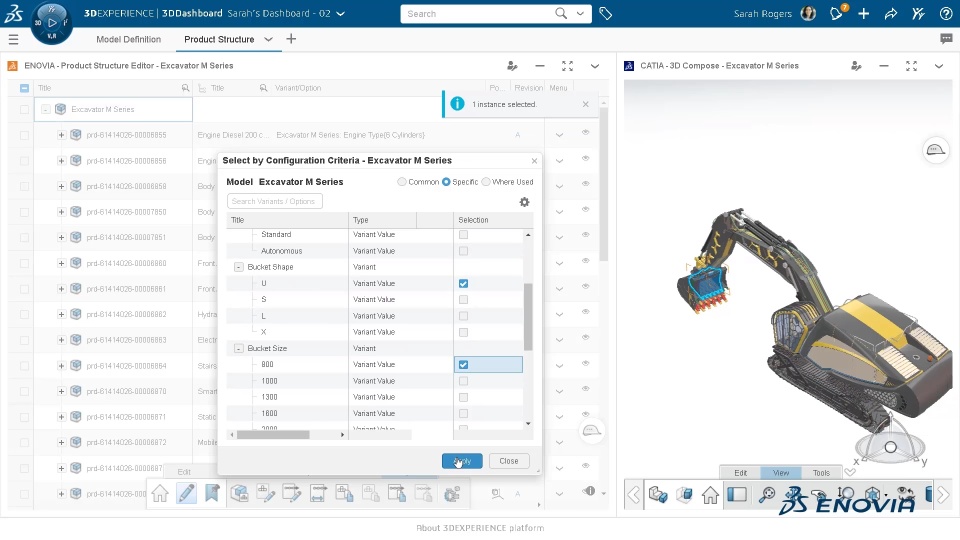Select the Specific radio option

point(446,182)
